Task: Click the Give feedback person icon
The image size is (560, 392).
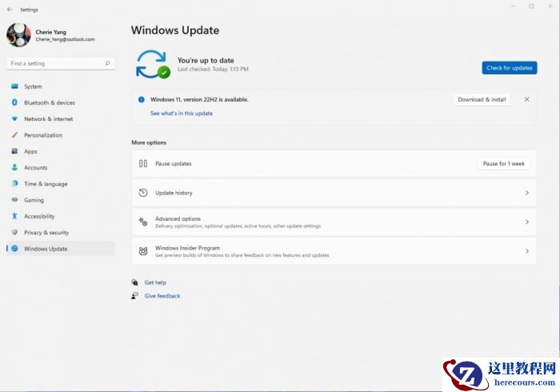Action: [x=134, y=296]
